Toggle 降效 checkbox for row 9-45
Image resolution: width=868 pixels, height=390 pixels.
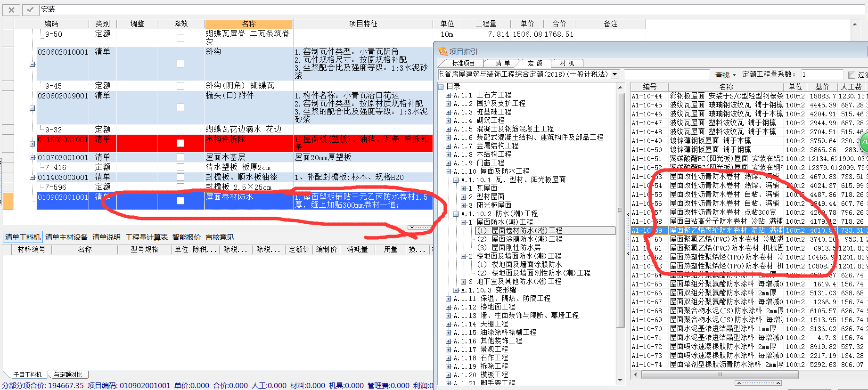180,86
